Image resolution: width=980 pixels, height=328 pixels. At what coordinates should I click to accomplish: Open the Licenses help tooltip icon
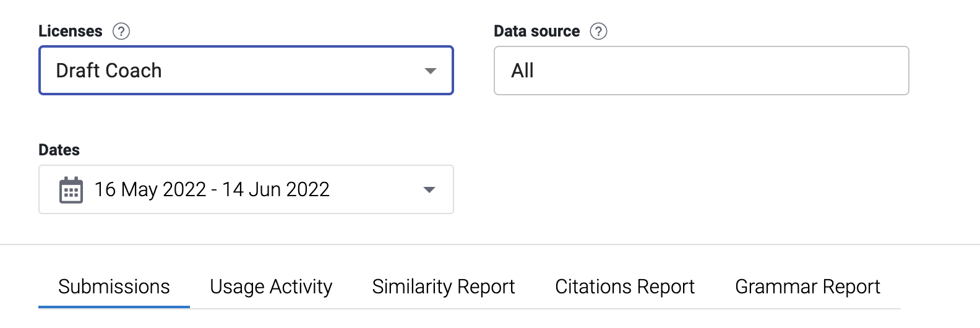click(121, 31)
